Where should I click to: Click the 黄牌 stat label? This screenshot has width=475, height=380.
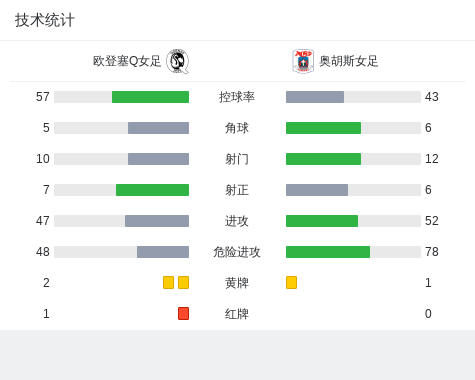237,283
